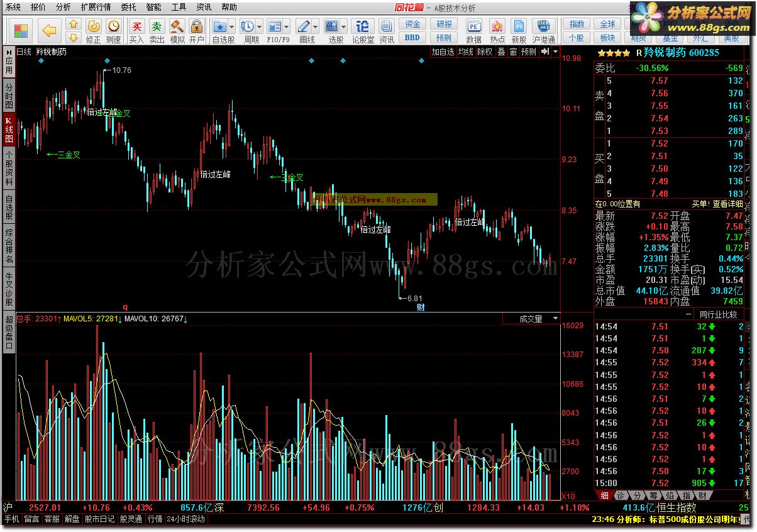Toggle 窗 multi-window mode
Viewport: 757px width, 532px height.
click(x=513, y=52)
